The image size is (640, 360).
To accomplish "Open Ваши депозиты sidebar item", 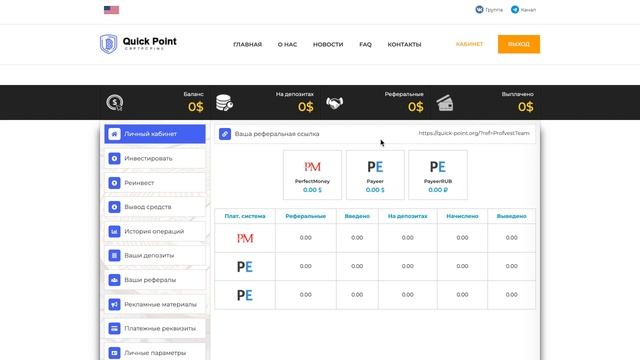I will click(x=155, y=256).
